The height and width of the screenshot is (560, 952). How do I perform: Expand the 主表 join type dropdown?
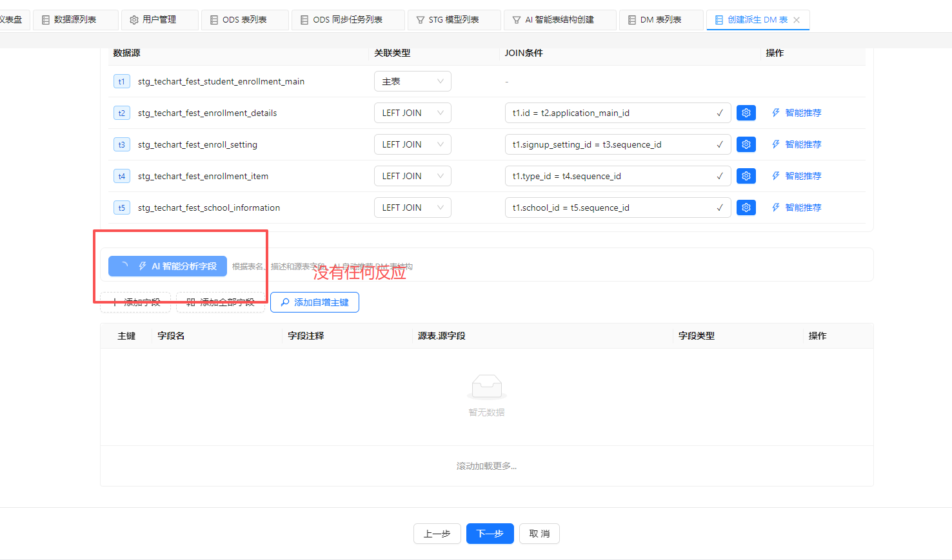point(412,81)
